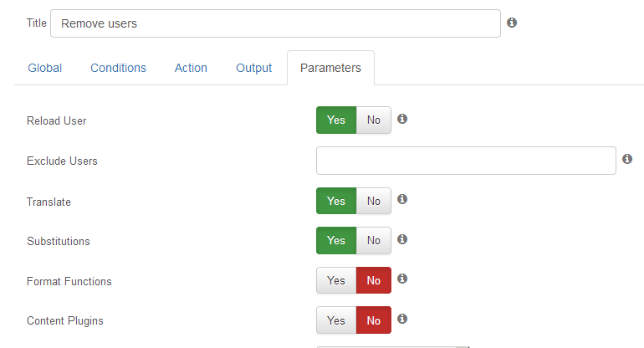Image resolution: width=644 pixels, height=348 pixels.
Task: Switch to the Global tab
Action: click(45, 68)
